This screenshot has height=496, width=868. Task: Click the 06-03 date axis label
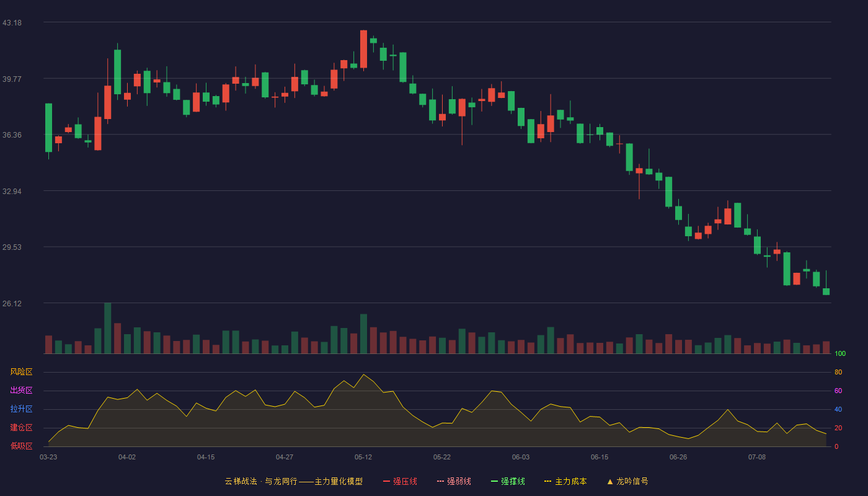tap(521, 457)
